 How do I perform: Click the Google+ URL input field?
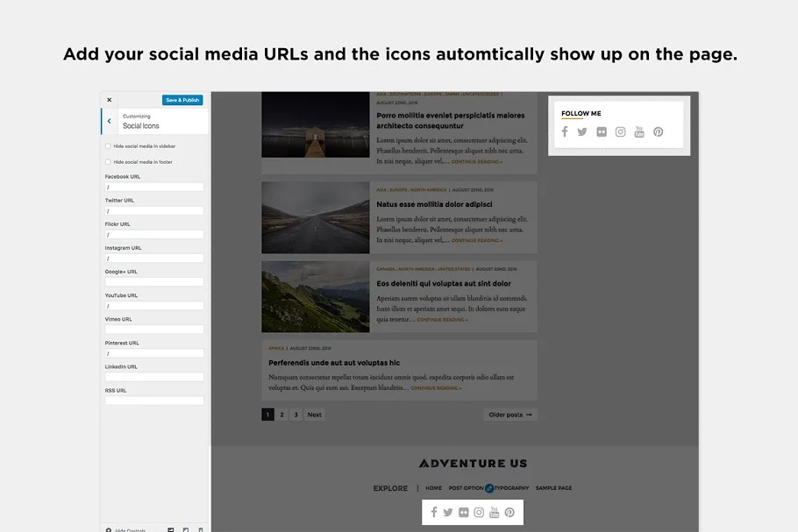[154, 282]
